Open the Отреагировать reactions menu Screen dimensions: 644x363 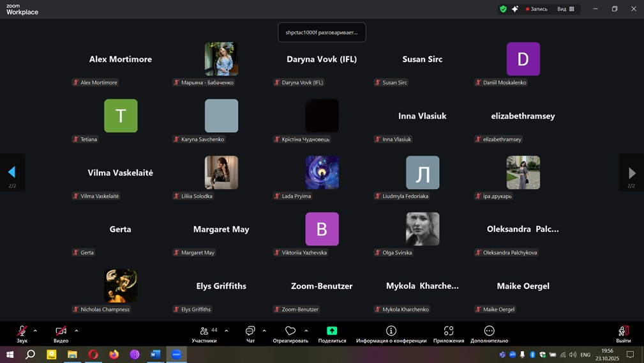point(290,334)
